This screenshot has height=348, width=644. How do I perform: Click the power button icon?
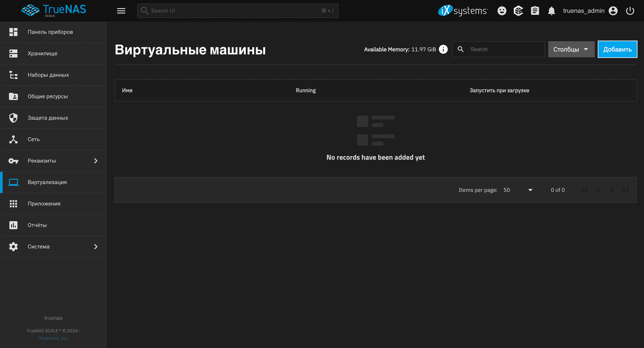[x=630, y=11]
